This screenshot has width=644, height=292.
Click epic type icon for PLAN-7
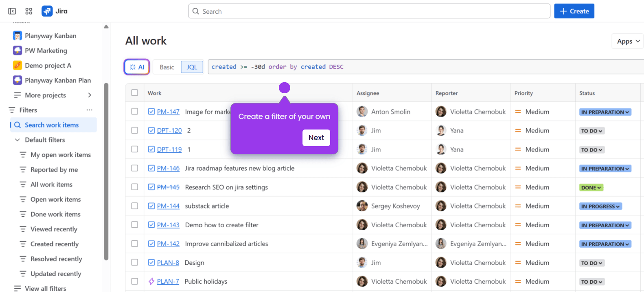click(x=151, y=281)
